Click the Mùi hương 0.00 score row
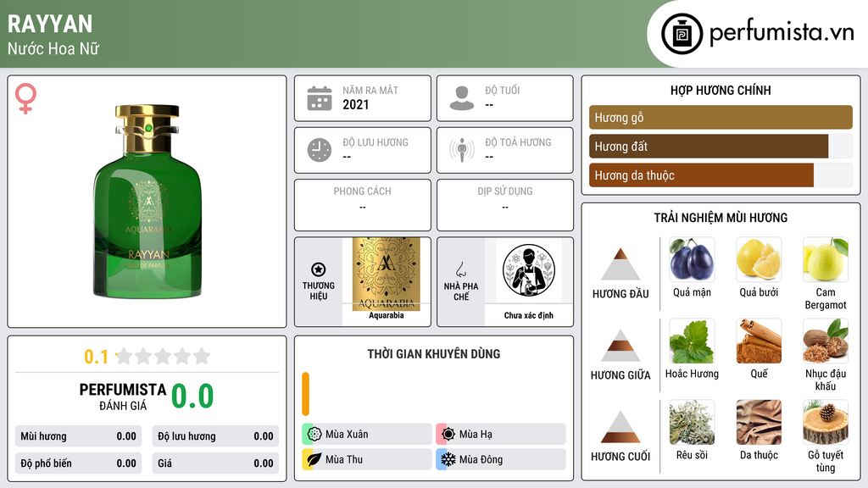Image resolution: width=868 pixels, height=488 pixels. coord(78,436)
